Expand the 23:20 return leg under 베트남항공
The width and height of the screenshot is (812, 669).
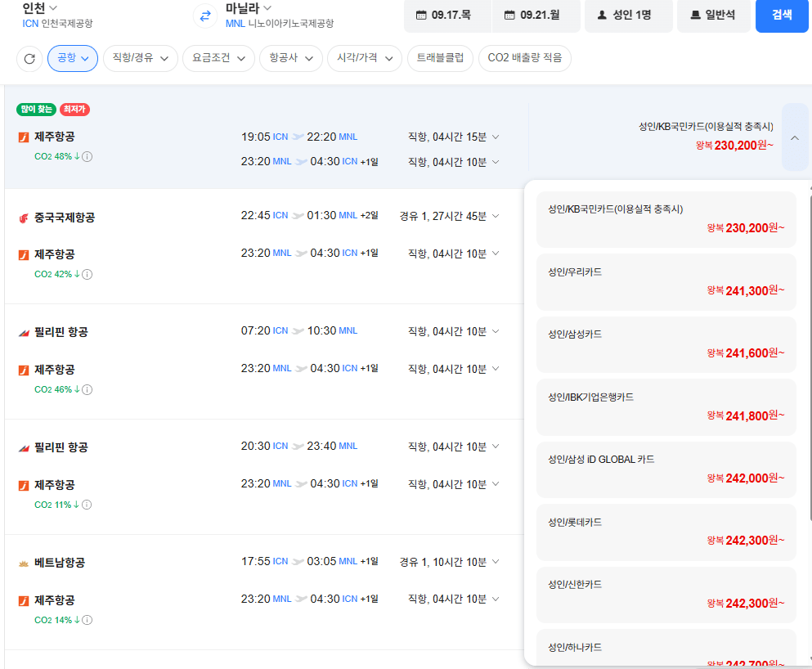click(x=496, y=599)
